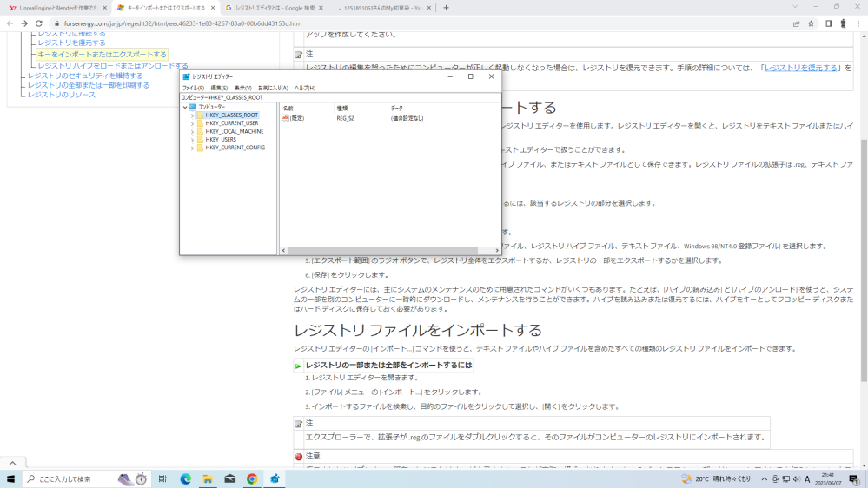This screenshot has height=488, width=868.
Task: Click the browser page vertical scrollbar thumb
Action: tap(864, 260)
